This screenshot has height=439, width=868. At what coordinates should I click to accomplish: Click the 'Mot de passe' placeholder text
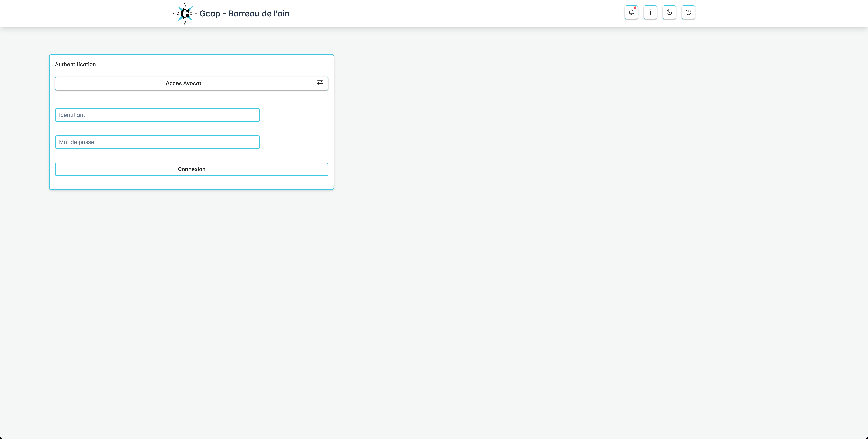(x=76, y=142)
